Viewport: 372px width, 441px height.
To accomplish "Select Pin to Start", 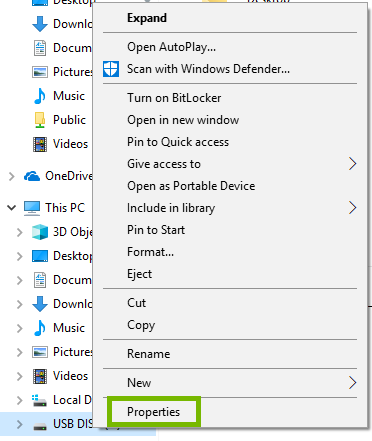I will (x=230, y=230).
